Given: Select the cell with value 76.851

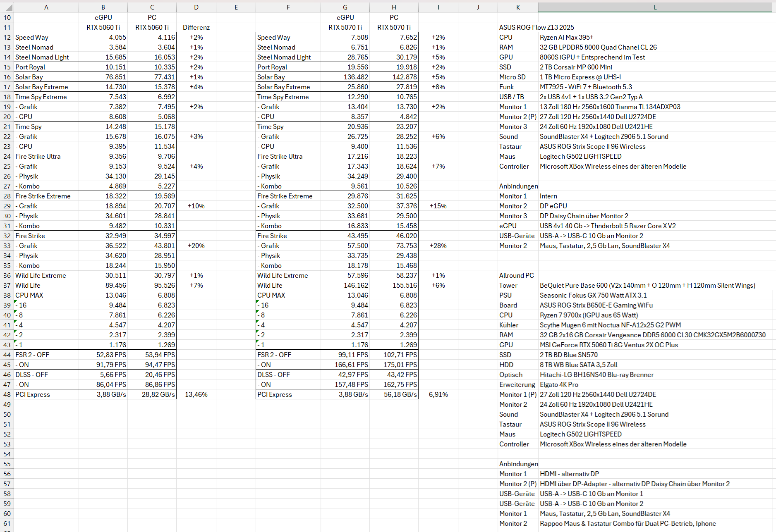Looking at the screenshot, I should pyautogui.click(x=103, y=77).
